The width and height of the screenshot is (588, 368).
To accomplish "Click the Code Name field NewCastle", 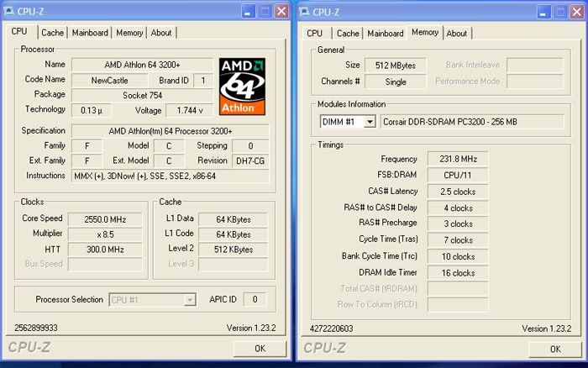I will [x=109, y=81].
